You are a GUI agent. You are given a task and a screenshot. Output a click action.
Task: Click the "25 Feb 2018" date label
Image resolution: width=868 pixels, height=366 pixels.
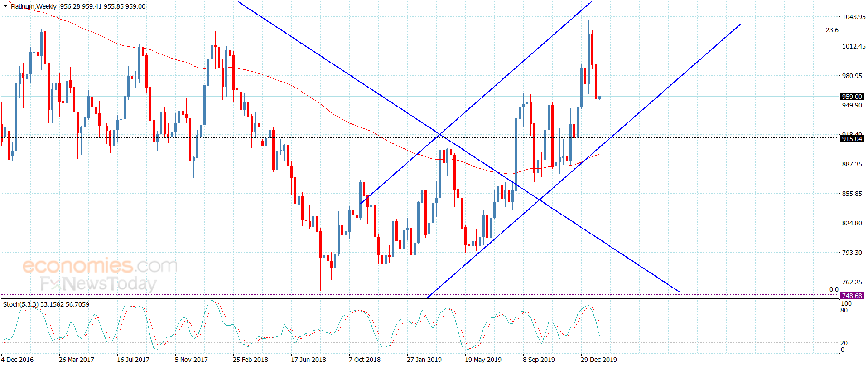(x=251, y=360)
